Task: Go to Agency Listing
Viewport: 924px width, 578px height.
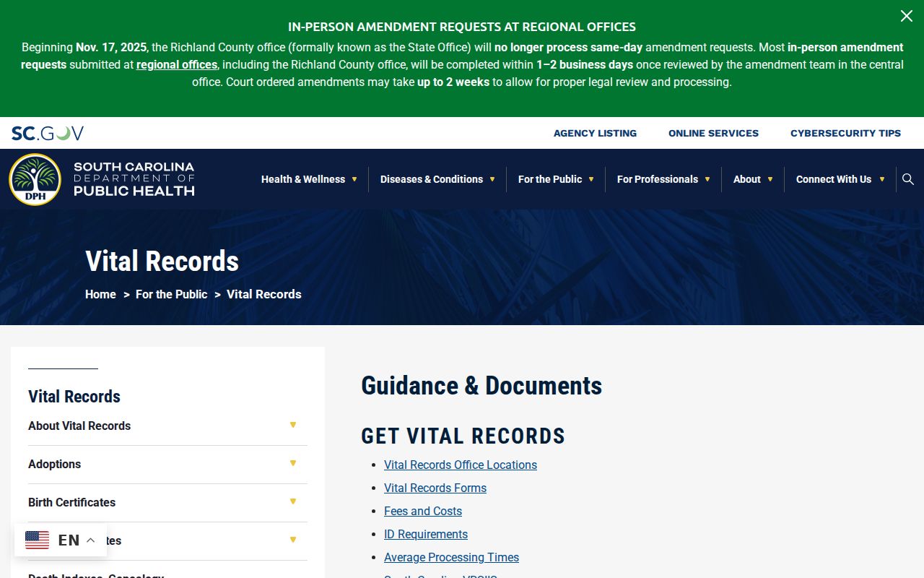Action: 595,133
